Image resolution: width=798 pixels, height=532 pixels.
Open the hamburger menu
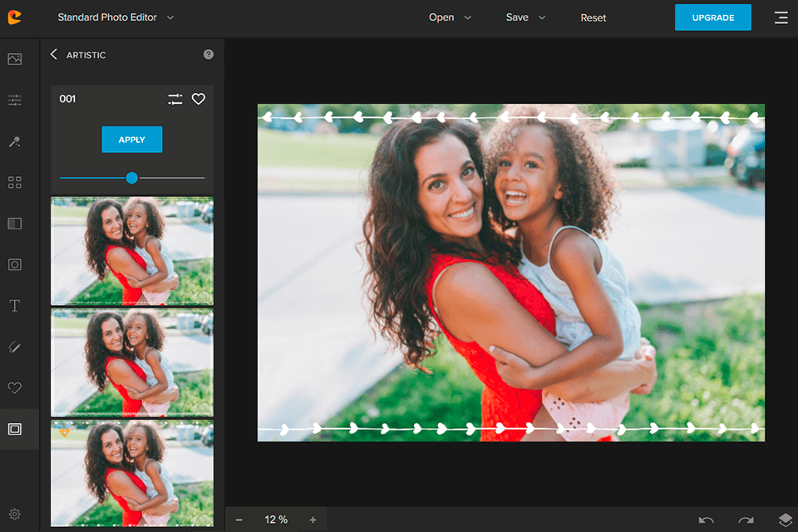pyautogui.click(x=781, y=17)
